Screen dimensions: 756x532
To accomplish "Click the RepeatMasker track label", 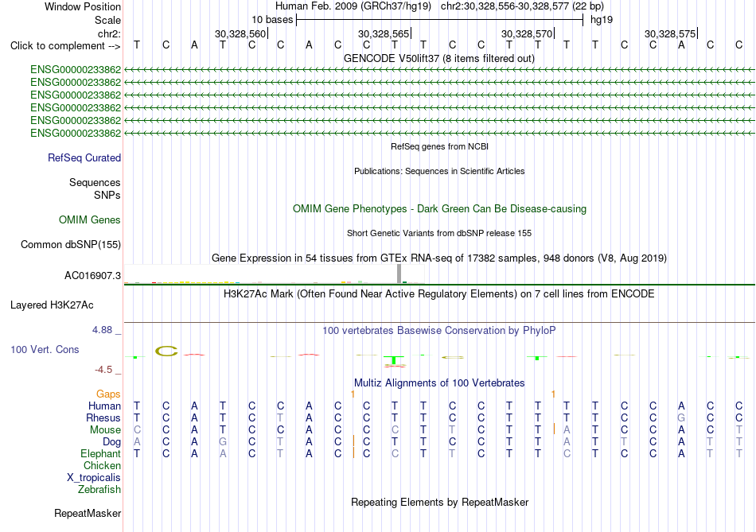I will [88, 513].
